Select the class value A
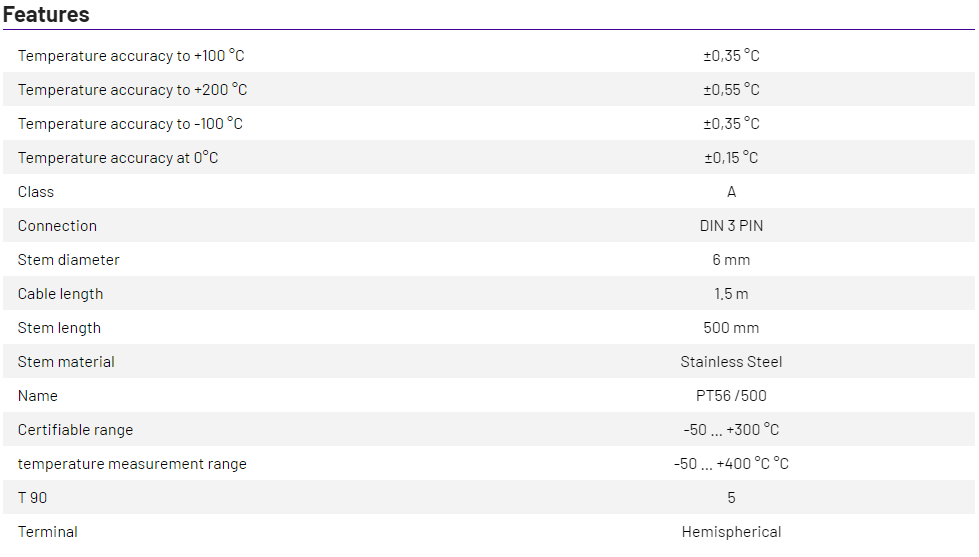Viewport: 979px width, 557px height. [x=731, y=192]
